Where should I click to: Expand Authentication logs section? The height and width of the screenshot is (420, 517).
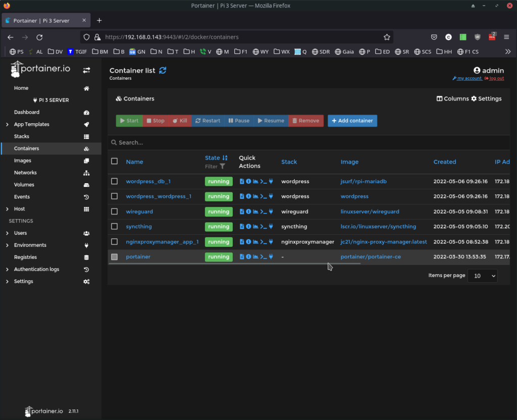click(7, 270)
